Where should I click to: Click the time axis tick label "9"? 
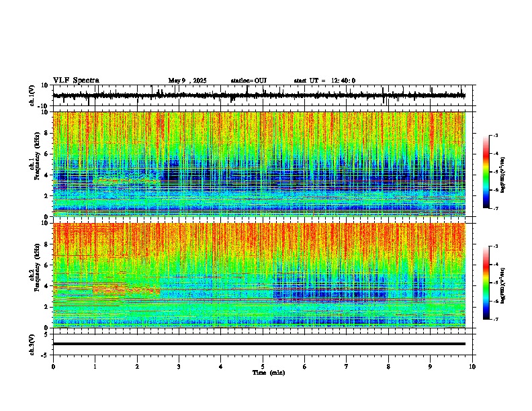(430, 367)
